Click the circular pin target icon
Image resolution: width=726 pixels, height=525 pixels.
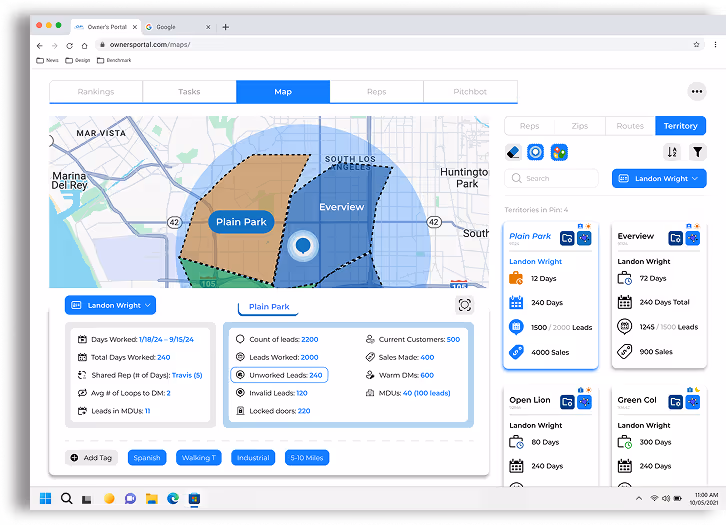click(537, 152)
